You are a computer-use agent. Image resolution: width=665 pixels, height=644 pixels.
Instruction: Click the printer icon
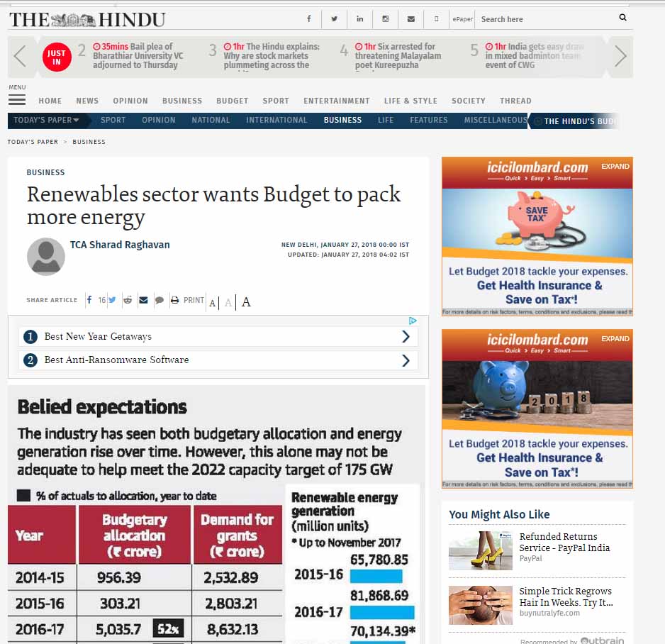point(174,300)
